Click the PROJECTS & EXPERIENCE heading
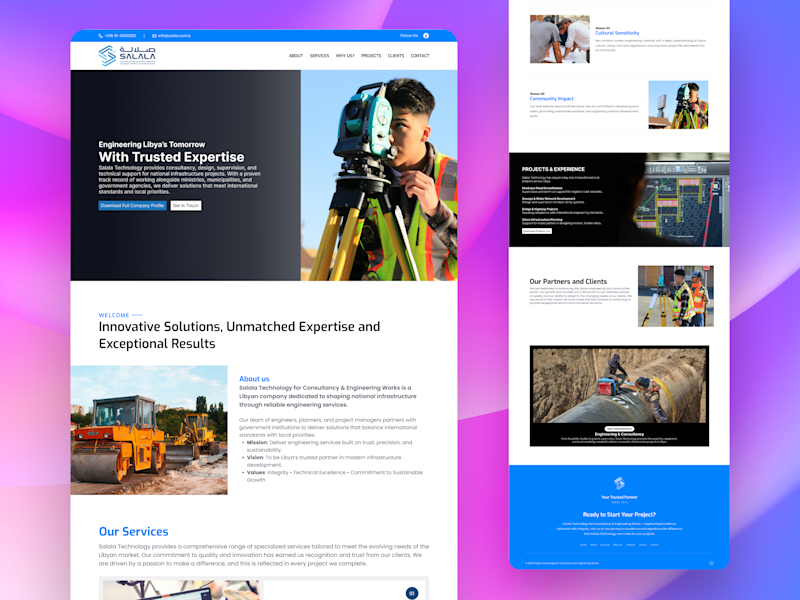 coord(553,169)
